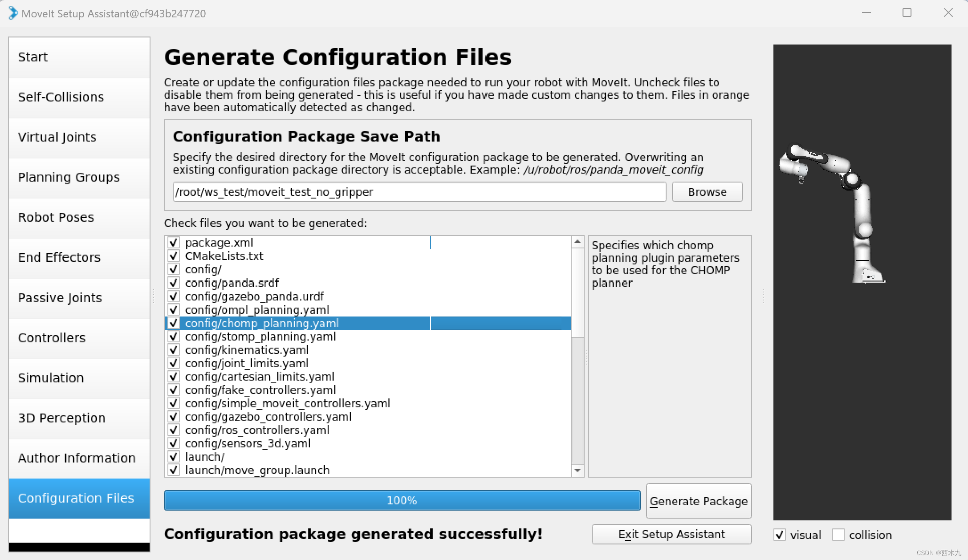Click the Exit Setup Assistant button
The width and height of the screenshot is (968, 560).
tap(671, 534)
